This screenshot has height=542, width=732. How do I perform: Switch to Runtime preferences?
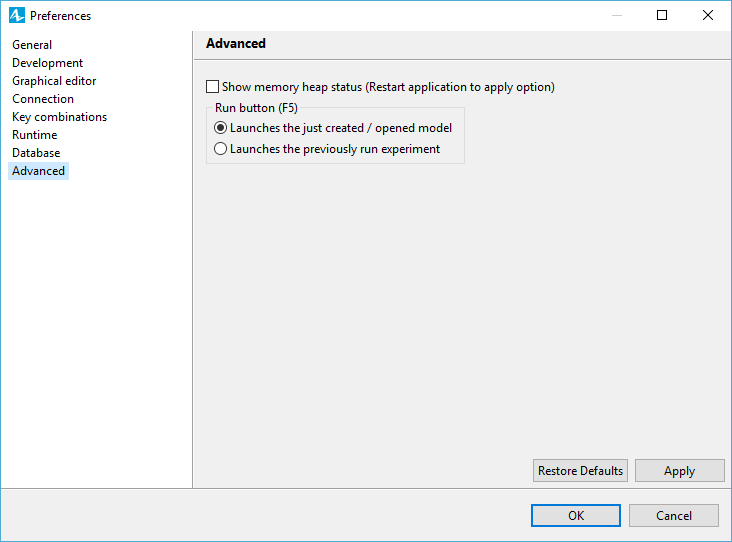[35, 135]
